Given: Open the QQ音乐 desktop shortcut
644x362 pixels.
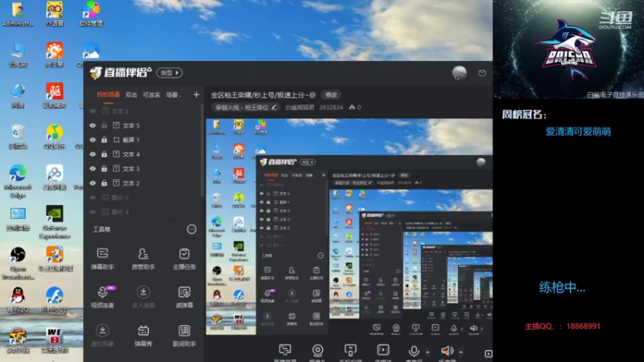Looking at the screenshot, I should pyautogui.click(x=55, y=136).
